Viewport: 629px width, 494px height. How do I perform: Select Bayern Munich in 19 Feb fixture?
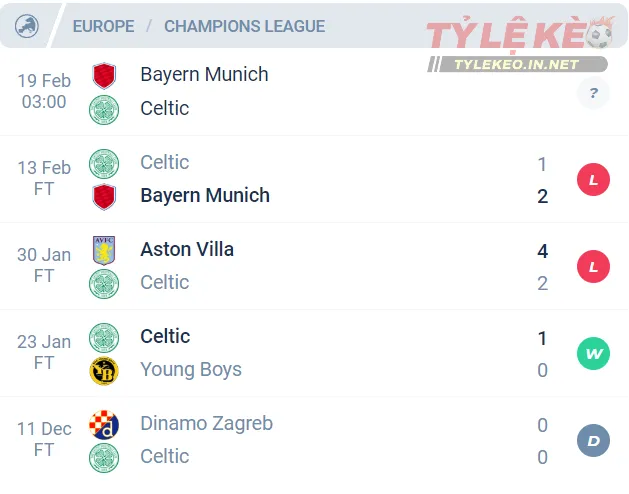204,74
